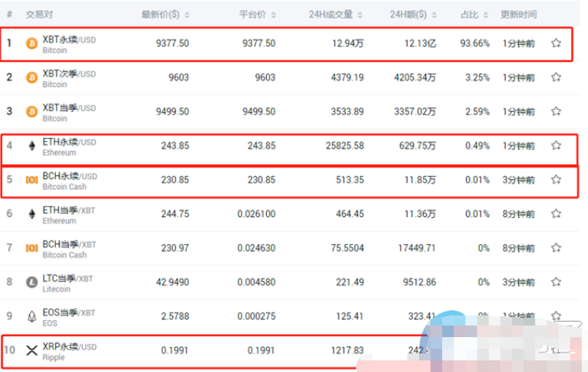Image resolution: width=588 pixels, height=372 pixels.
Task: Click the 0.004580 platform price
Action: (257, 282)
